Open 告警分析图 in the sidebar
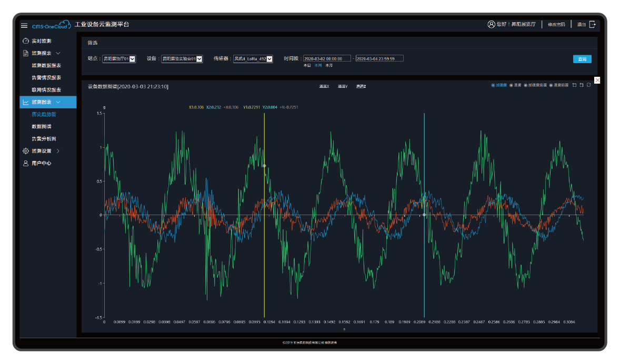The width and height of the screenshot is (620, 364). (44, 139)
